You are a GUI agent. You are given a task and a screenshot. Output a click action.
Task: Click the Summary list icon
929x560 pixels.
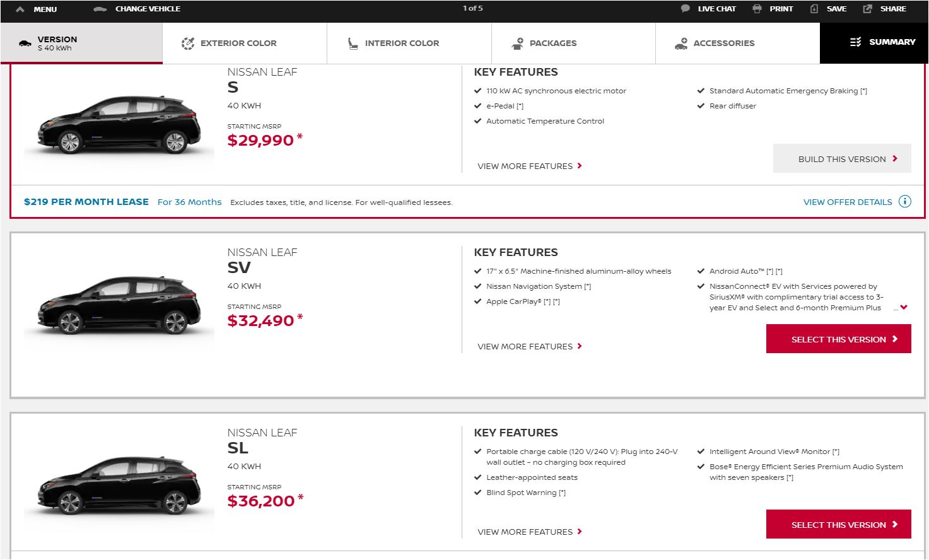[x=855, y=42]
